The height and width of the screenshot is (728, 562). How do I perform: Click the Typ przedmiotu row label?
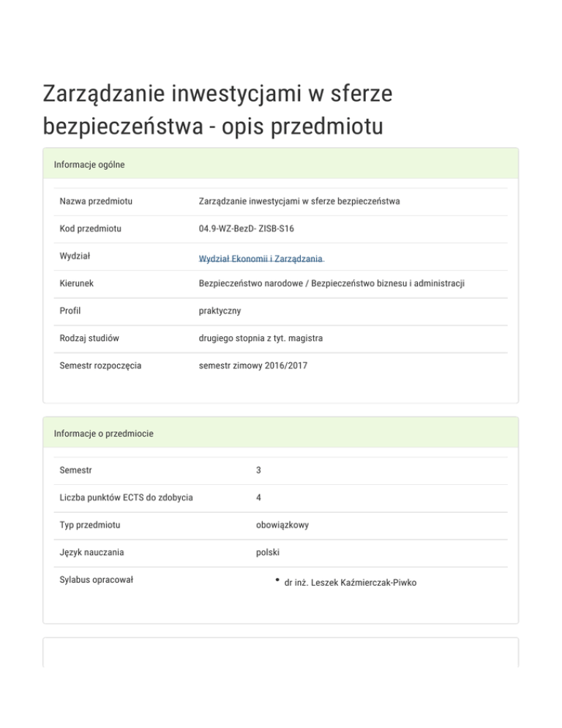tap(90, 525)
